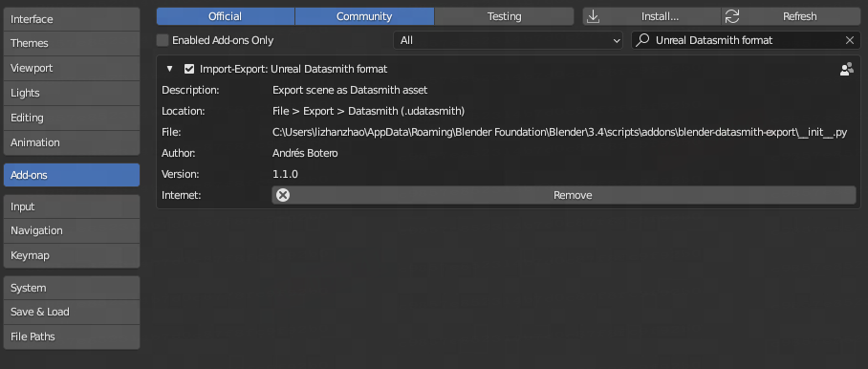The image size is (868, 369).
Task: Click the Location: label
Action: pos(184,111)
